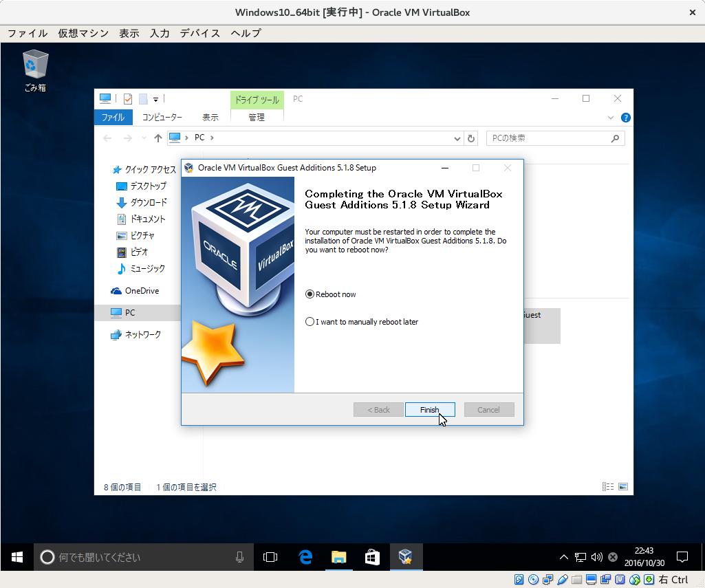Show hidden system tray icons

[564, 558]
